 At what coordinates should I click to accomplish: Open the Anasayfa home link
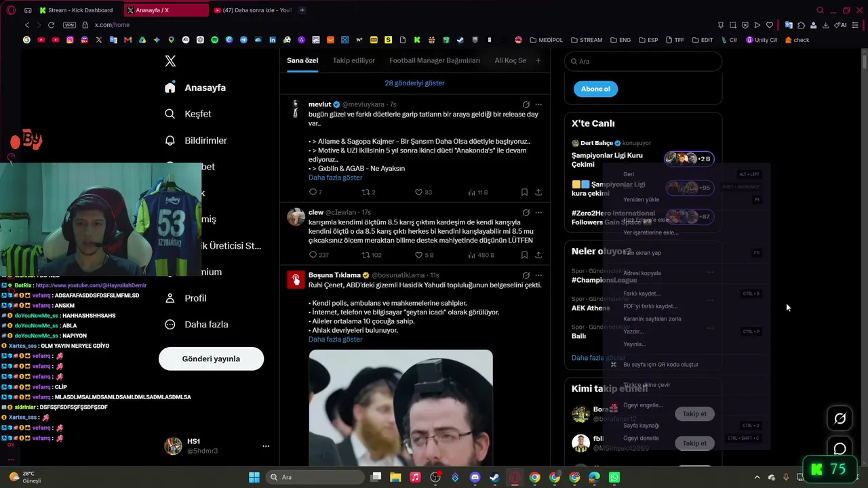(x=195, y=87)
